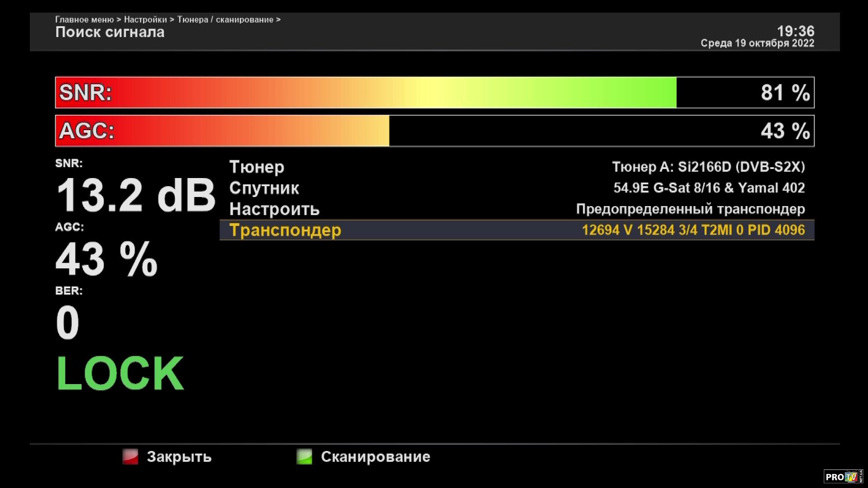The image size is (868, 488).
Task: Select the highlighted Транспондер row
Action: tap(285, 230)
